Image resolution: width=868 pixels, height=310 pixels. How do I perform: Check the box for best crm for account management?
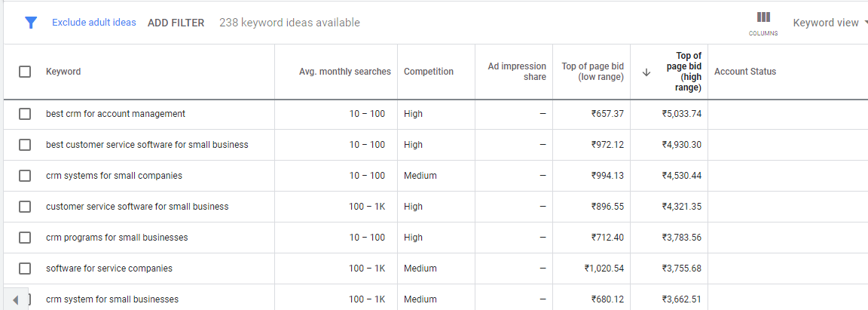(25, 114)
